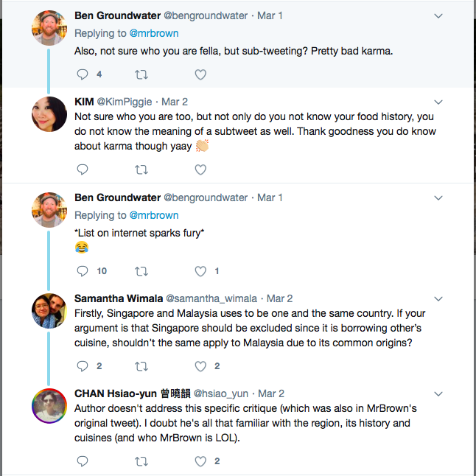Screen dimensions: 476x476
Task: Open the chevron menu on KIM's tweet
Action: 438,102
